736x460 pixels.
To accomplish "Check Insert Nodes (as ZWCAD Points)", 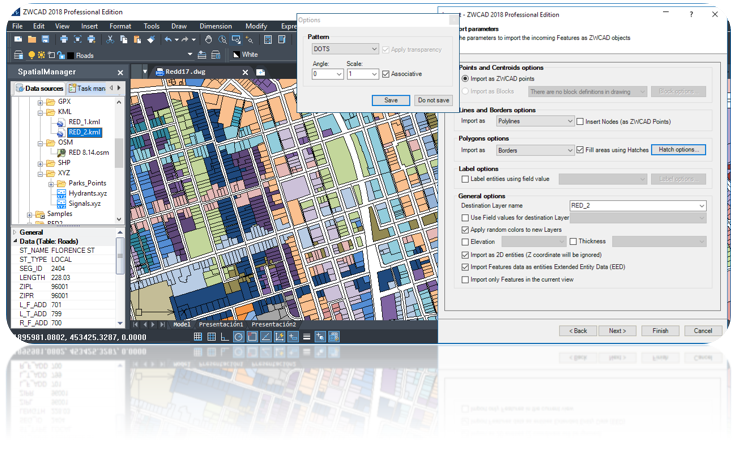I will [580, 122].
